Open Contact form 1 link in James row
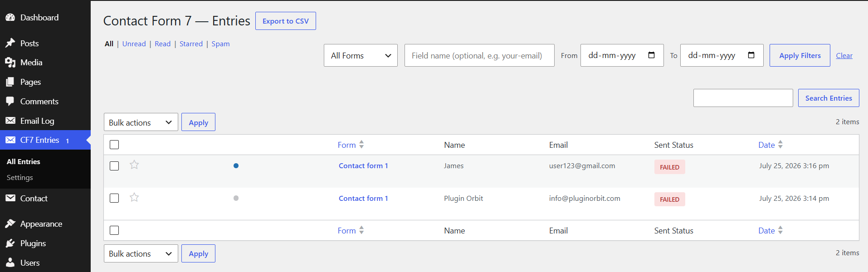The width and height of the screenshot is (868, 272). click(363, 166)
